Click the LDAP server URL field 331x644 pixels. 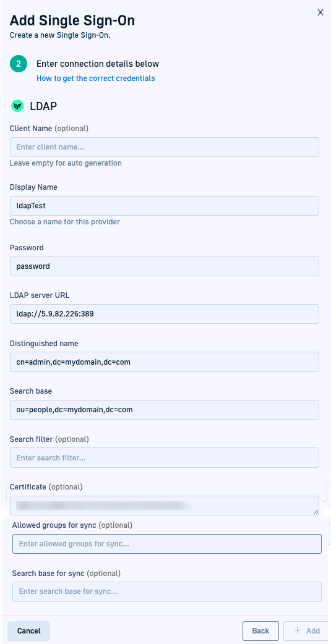tap(165, 314)
